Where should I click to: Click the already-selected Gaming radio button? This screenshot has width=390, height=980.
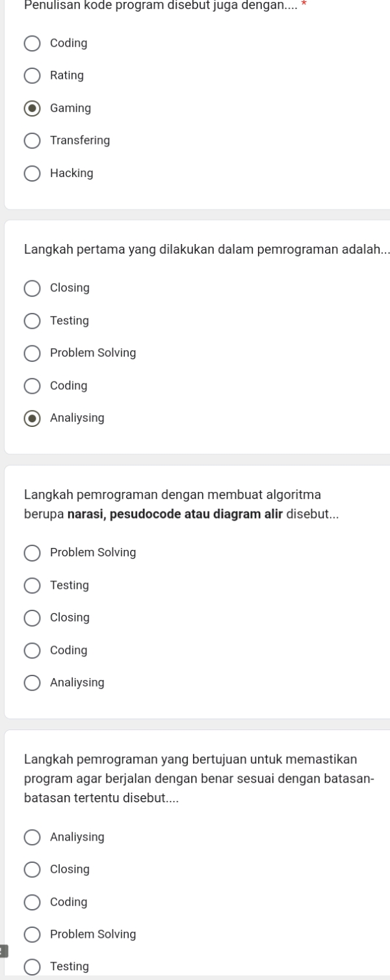point(32,108)
